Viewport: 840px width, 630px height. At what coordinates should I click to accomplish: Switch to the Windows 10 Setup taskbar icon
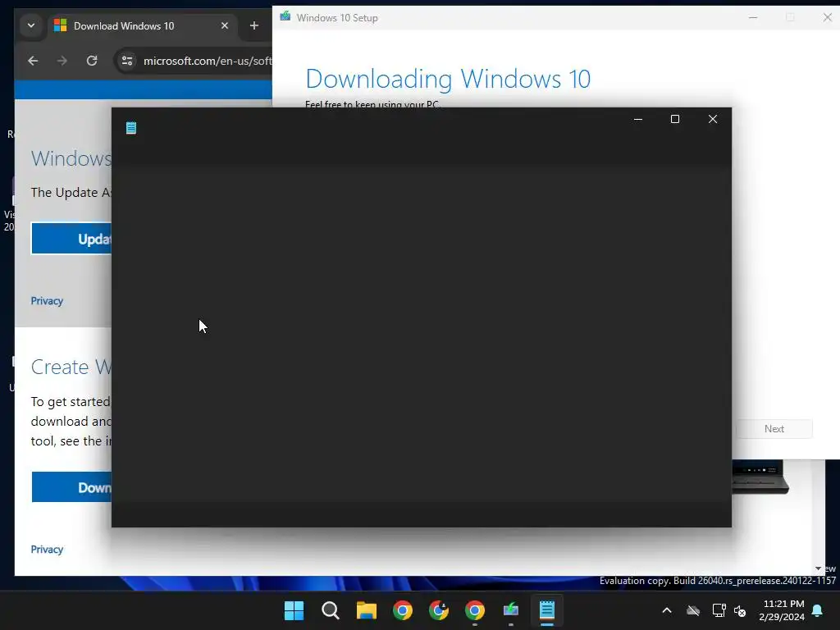click(511, 610)
